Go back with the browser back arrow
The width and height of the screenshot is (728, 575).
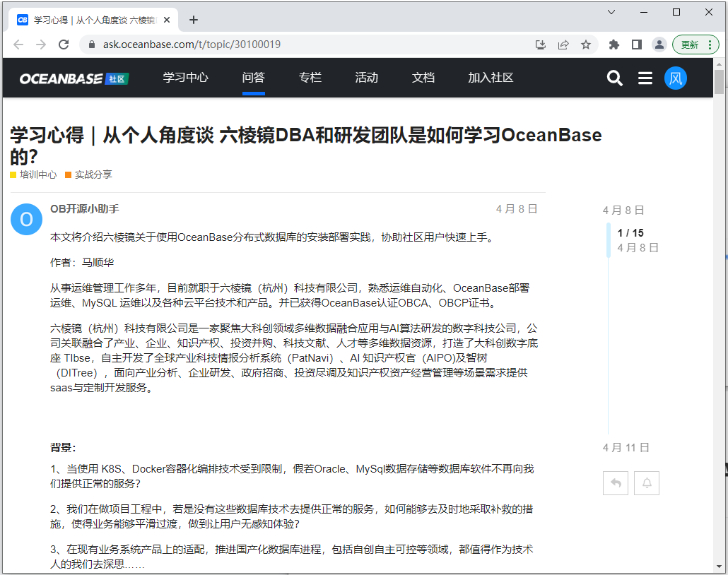[18, 45]
